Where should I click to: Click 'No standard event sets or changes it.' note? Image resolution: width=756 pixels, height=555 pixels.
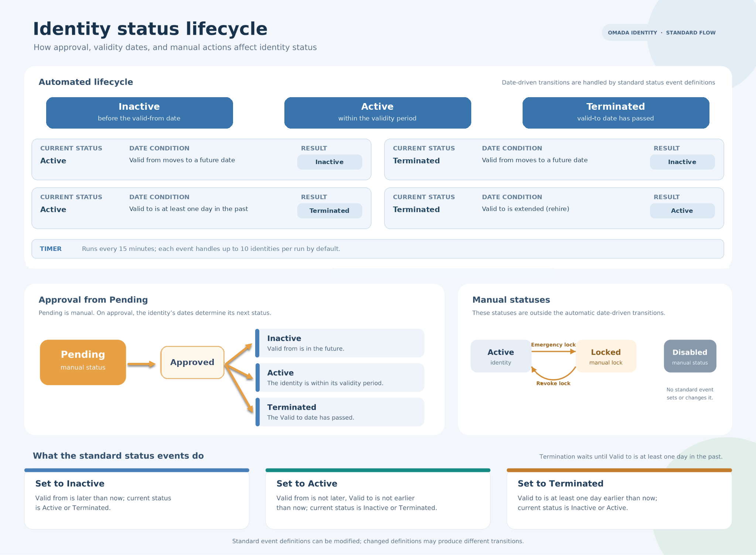click(x=690, y=394)
